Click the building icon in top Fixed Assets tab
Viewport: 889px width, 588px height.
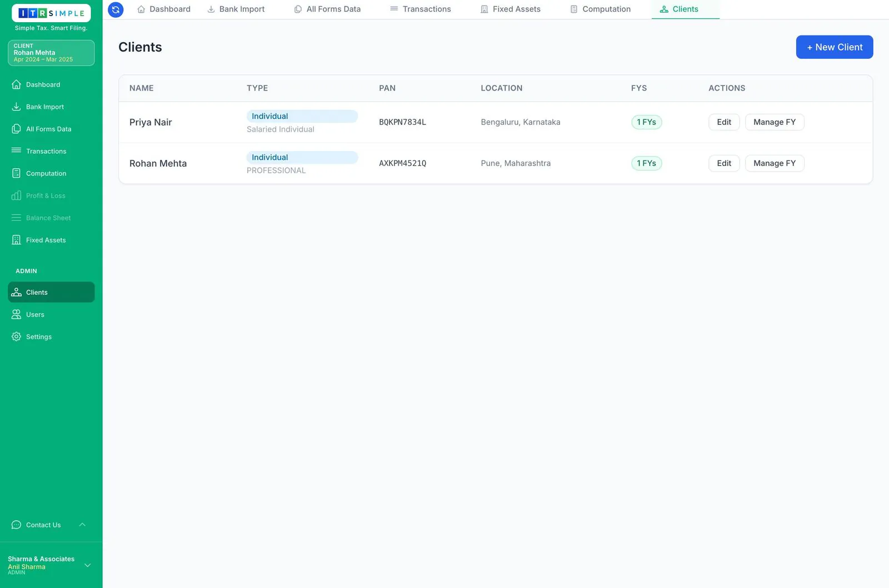(x=485, y=9)
